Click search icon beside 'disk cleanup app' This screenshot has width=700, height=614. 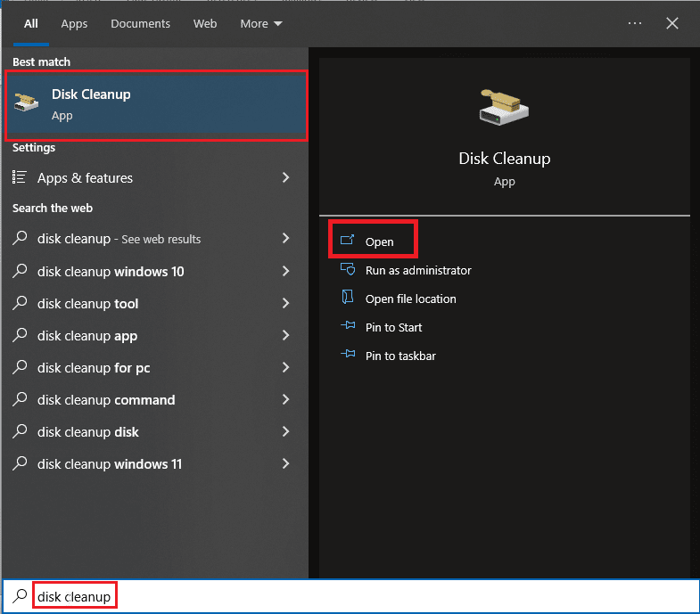[20, 335]
